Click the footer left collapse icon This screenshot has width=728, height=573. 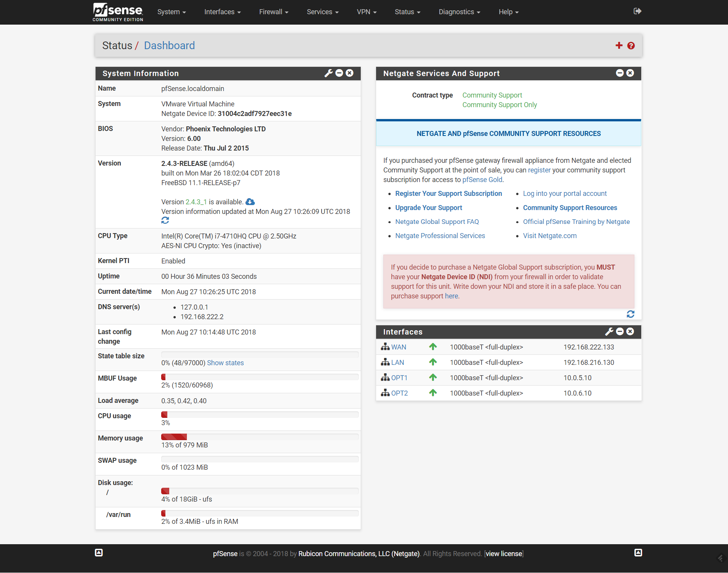click(99, 553)
